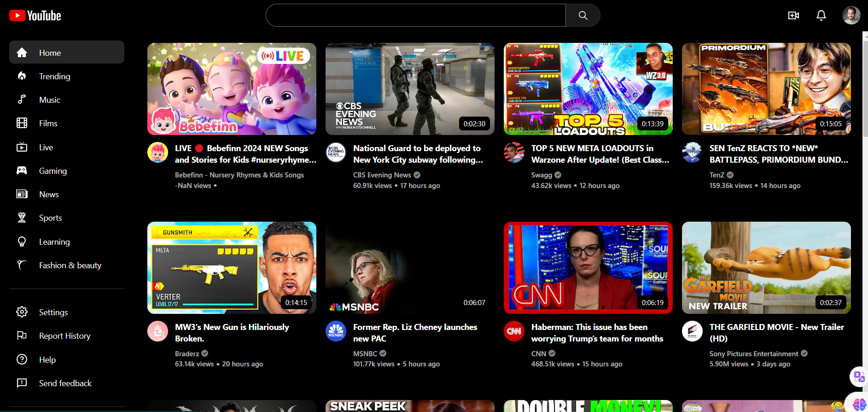Open the Swagg channel name link

[542, 175]
